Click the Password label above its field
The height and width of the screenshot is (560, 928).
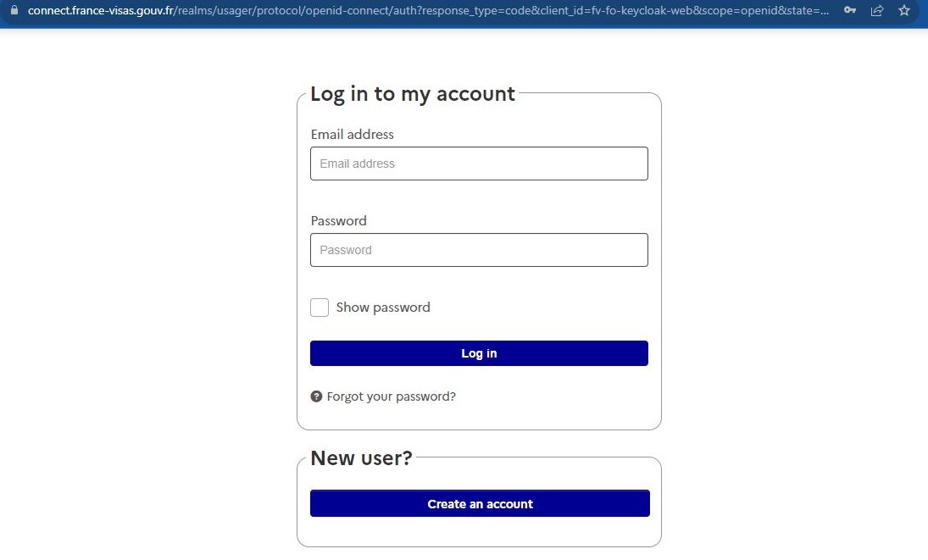click(338, 220)
